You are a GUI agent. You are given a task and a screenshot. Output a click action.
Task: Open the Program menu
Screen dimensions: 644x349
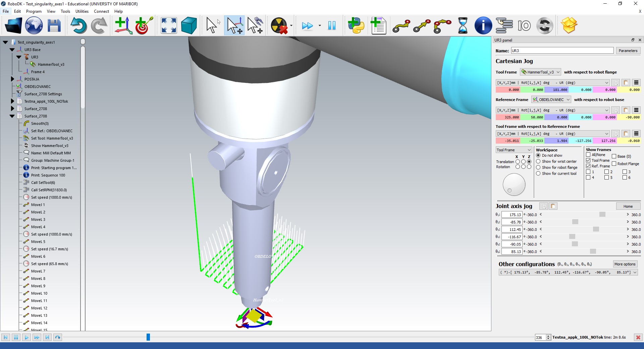(x=34, y=11)
